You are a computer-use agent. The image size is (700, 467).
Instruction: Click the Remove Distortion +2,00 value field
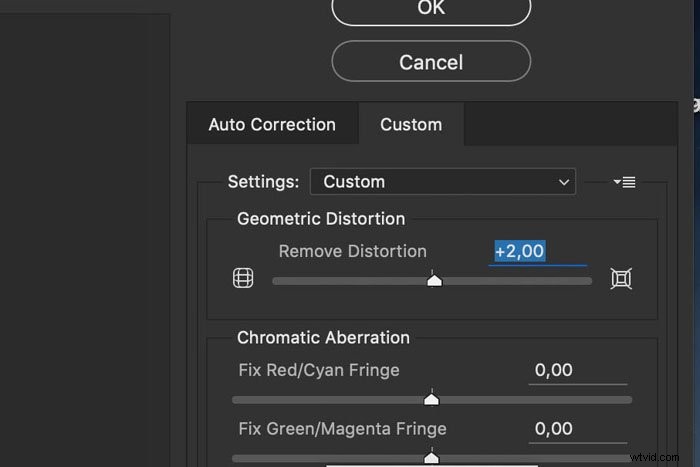[x=538, y=252]
